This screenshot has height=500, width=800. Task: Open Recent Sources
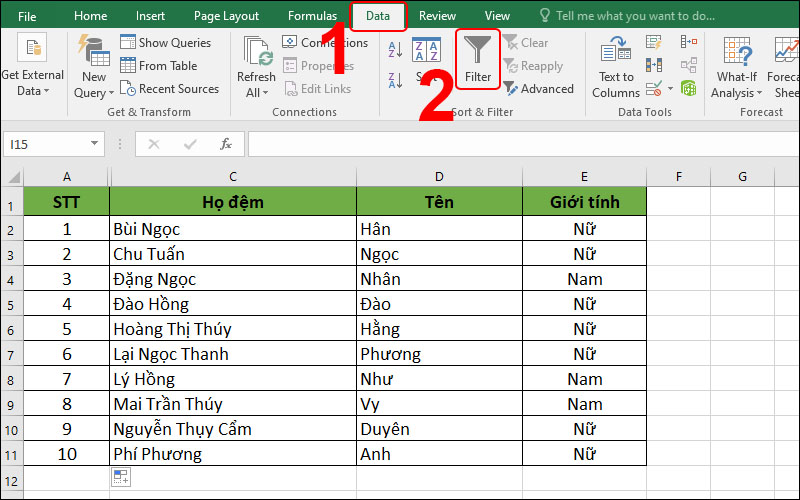[x=169, y=89]
